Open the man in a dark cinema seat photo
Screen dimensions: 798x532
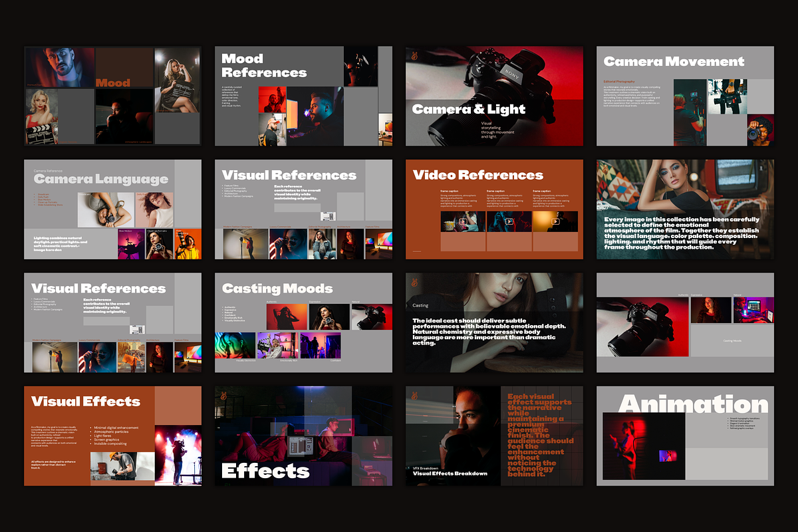coord(124,116)
